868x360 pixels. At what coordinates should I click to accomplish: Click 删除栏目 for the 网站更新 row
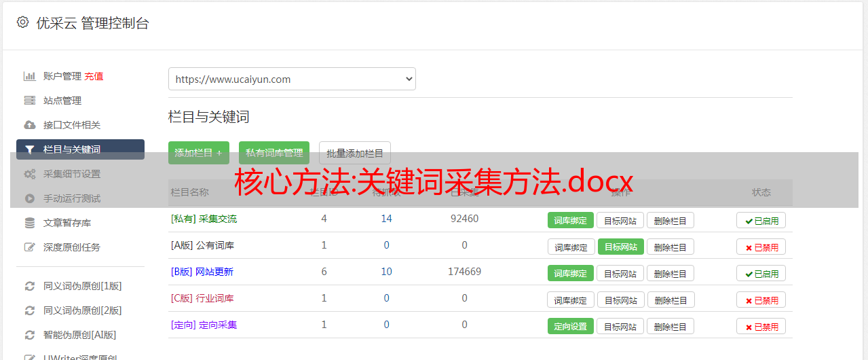click(671, 273)
